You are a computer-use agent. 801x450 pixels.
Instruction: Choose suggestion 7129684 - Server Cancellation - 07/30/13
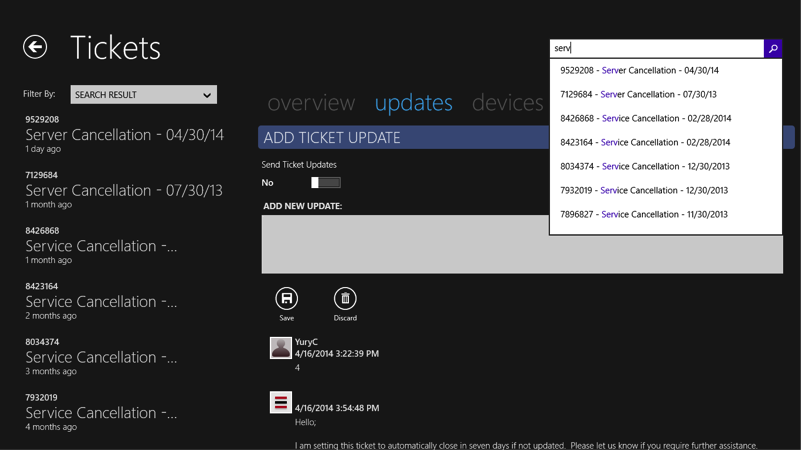(x=666, y=94)
